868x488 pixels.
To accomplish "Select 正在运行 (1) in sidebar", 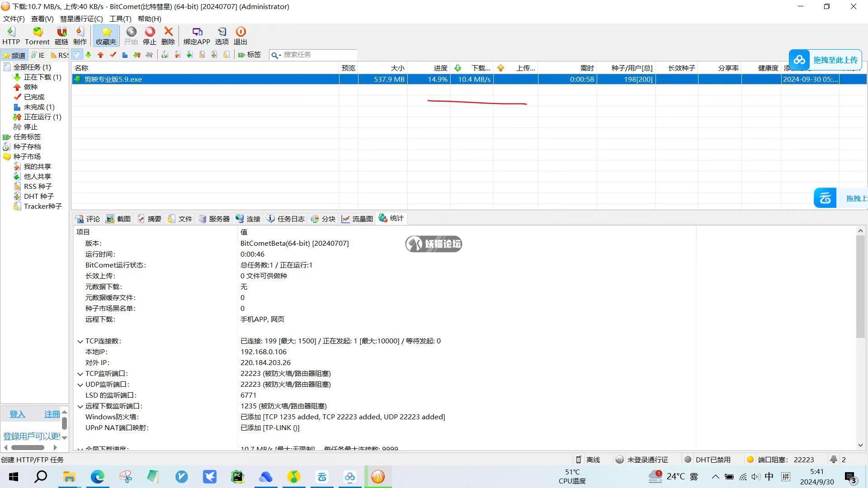I will [x=42, y=117].
